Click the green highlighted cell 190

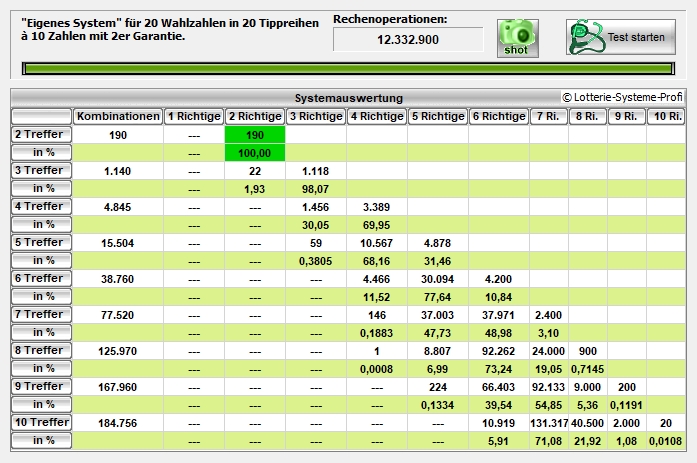coord(255,135)
